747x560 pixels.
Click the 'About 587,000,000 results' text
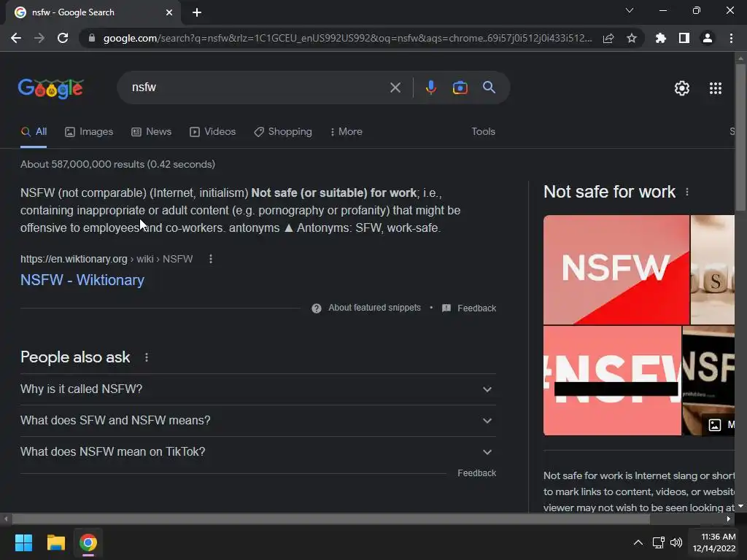[x=117, y=164]
